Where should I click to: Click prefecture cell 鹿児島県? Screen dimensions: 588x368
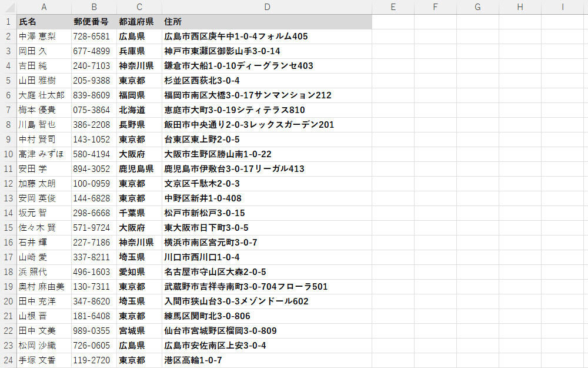[x=139, y=169]
